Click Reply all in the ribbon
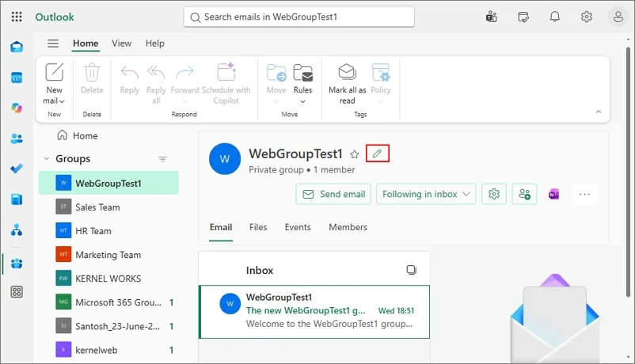Screen dimensions: 635x364 pos(156,84)
